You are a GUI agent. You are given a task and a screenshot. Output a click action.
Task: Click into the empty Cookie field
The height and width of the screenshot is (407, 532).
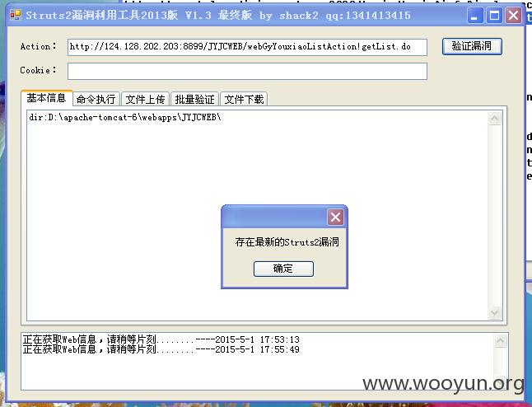pyautogui.click(x=247, y=72)
